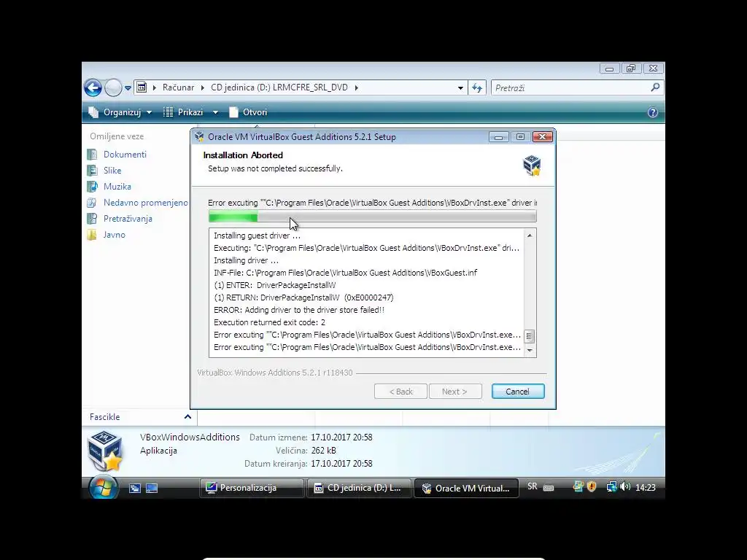Click the Javno folder icon
This screenshot has width=747, height=560.
[x=92, y=235]
